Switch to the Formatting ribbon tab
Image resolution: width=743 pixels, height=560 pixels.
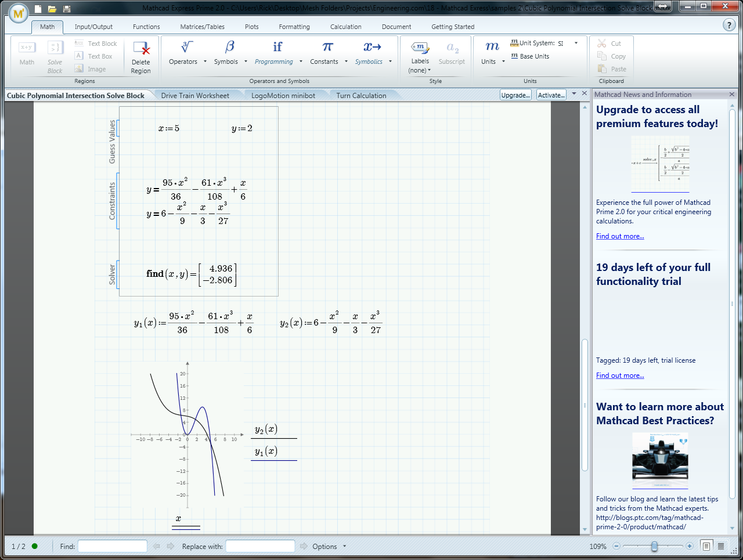[x=294, y=27]
